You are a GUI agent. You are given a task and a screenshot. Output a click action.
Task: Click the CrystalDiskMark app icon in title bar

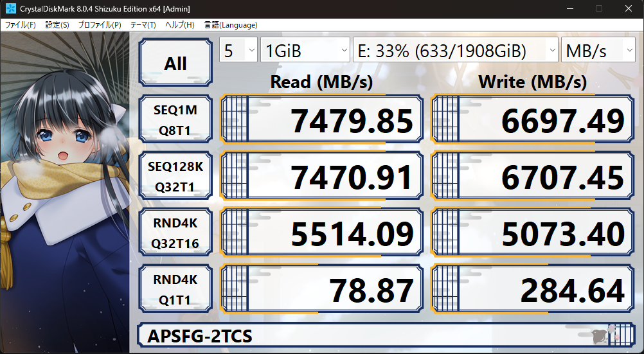pyautogui.click(x=10, y=8)
